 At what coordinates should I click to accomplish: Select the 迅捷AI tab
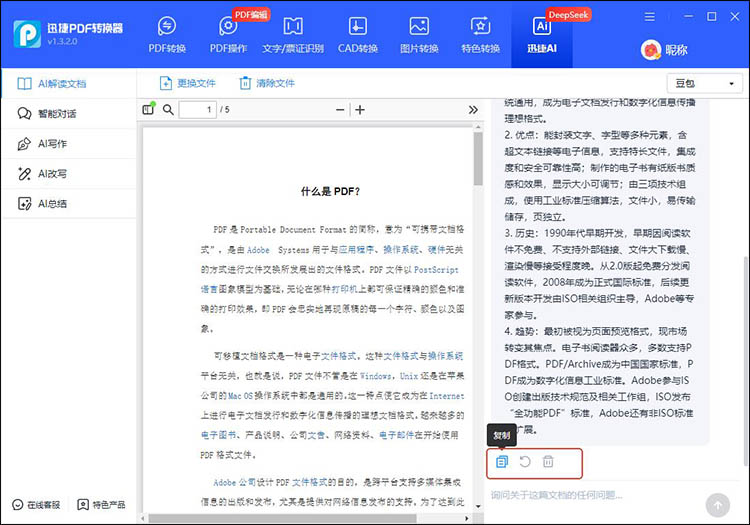(542, 34)
